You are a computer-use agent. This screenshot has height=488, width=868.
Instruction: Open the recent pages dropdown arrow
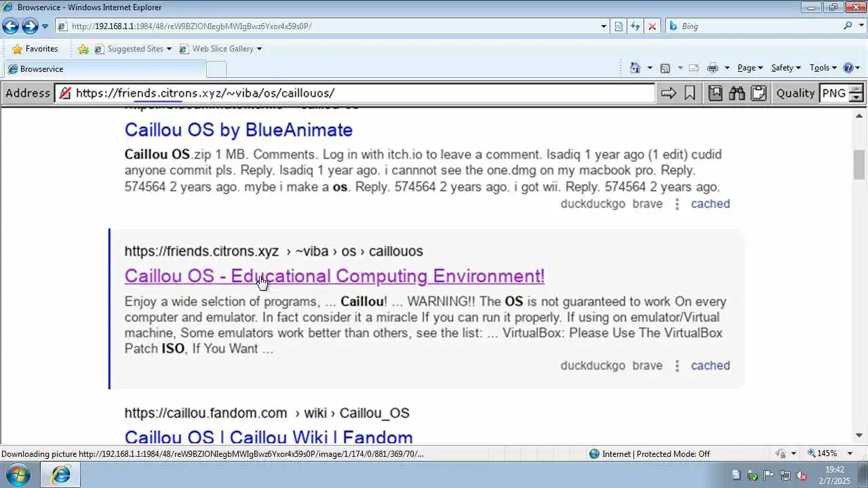coord(45,26)
